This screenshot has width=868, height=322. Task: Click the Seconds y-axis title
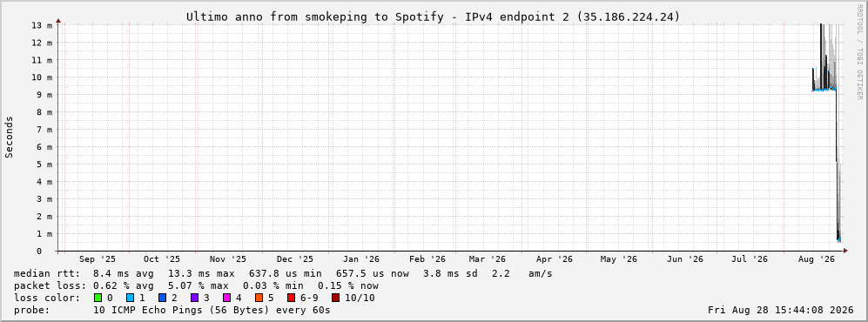coord(10,138)
